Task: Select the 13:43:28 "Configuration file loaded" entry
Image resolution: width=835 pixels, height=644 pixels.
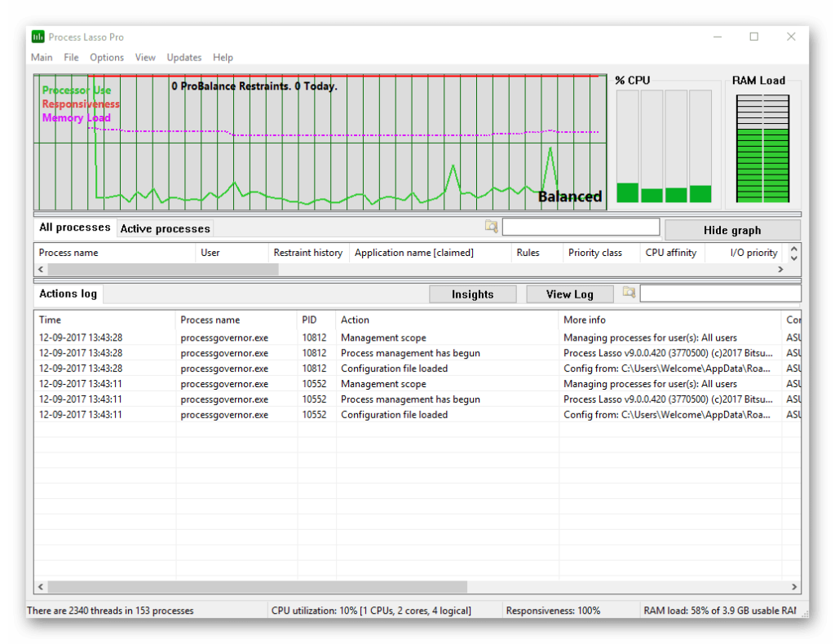Action: 417,368
